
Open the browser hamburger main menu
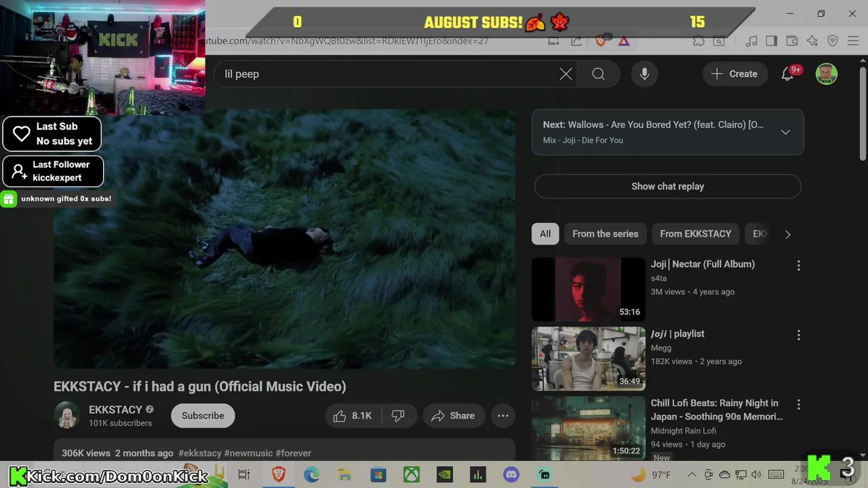pyautogui.click(x=853, y=41)
